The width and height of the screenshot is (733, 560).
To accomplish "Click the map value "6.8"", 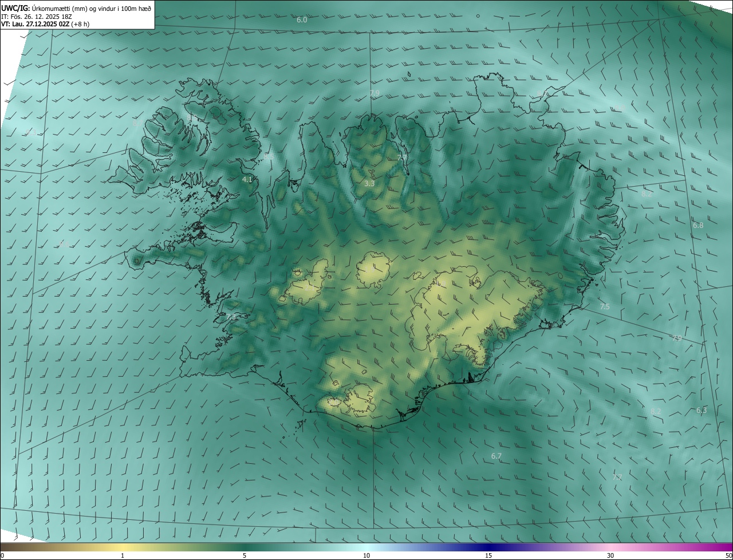I will click(x=698, y=226).
